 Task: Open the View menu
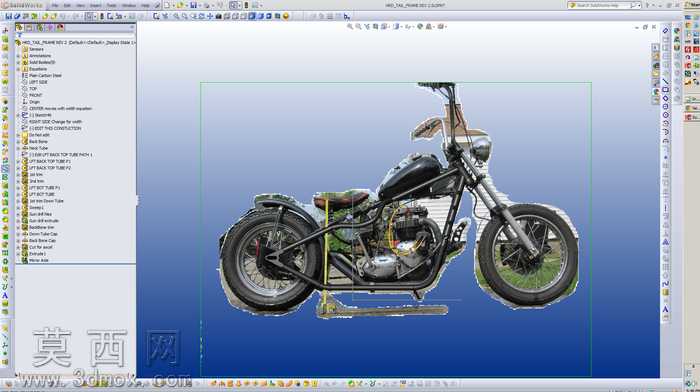point(81,6)
